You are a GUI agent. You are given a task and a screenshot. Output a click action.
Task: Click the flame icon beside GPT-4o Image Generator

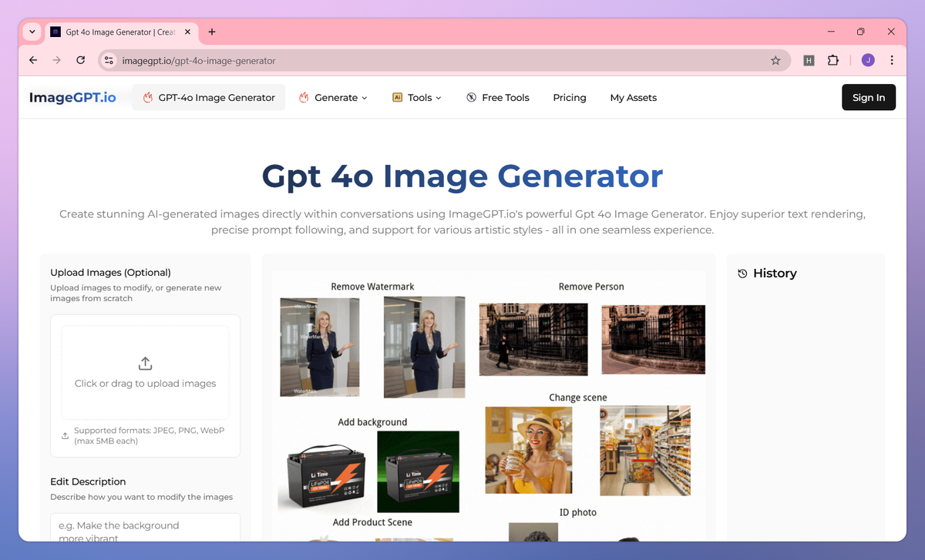pos(146,97)
